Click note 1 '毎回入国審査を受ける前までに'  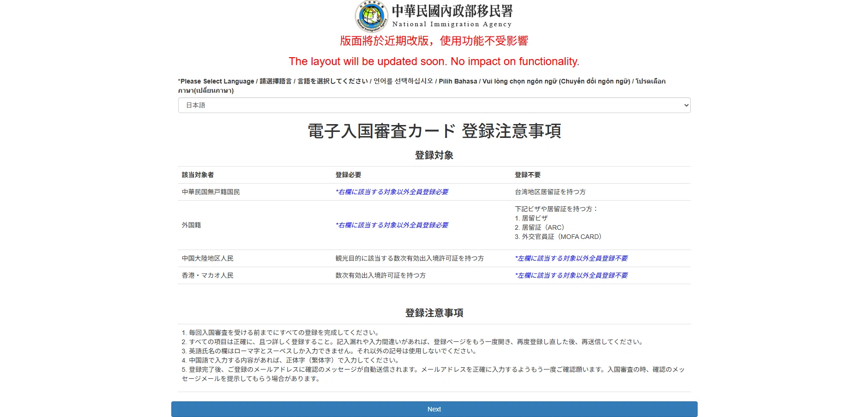(281, 333)
